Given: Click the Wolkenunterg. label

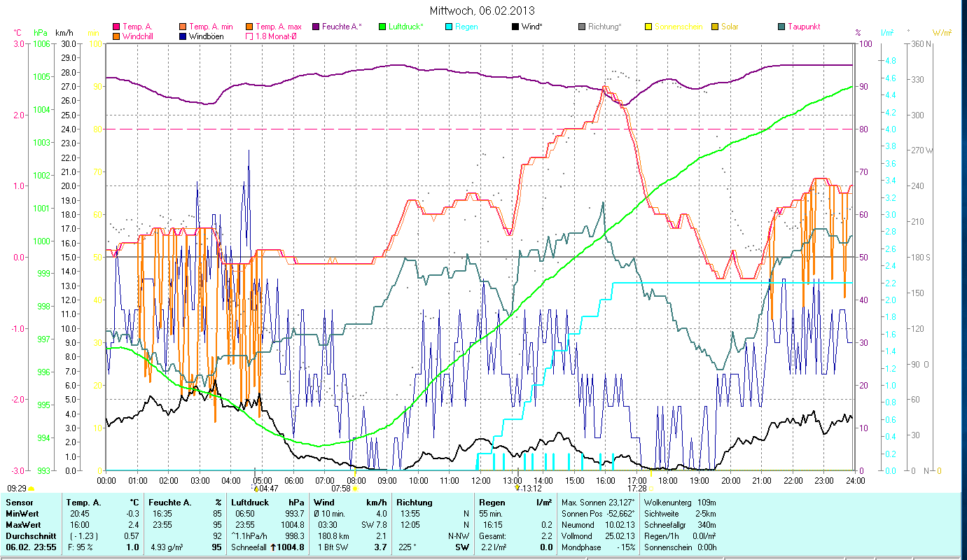Looking at the screenshot, I should (x=667, y=503).
